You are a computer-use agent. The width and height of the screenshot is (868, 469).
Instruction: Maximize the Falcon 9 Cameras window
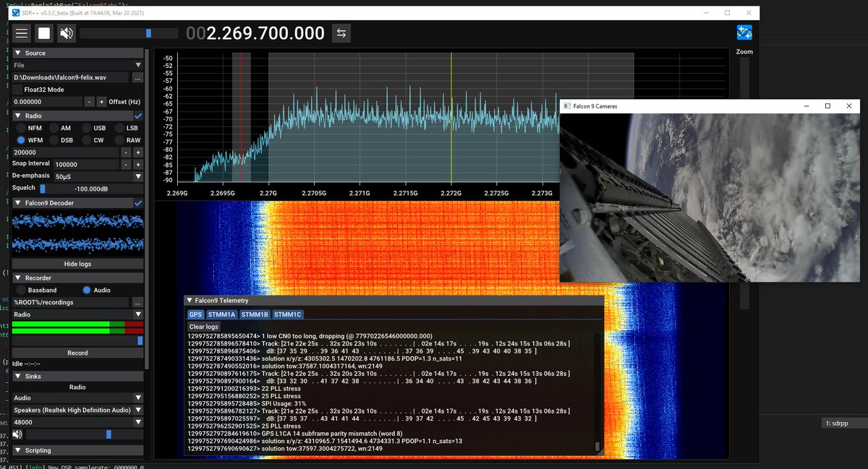coord(827,106)
